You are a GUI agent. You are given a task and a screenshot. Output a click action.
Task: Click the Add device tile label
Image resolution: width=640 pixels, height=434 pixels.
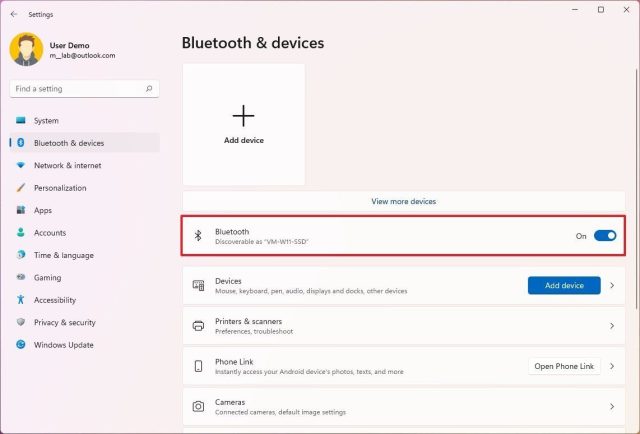pyautogui.click(x=244, y=140)
